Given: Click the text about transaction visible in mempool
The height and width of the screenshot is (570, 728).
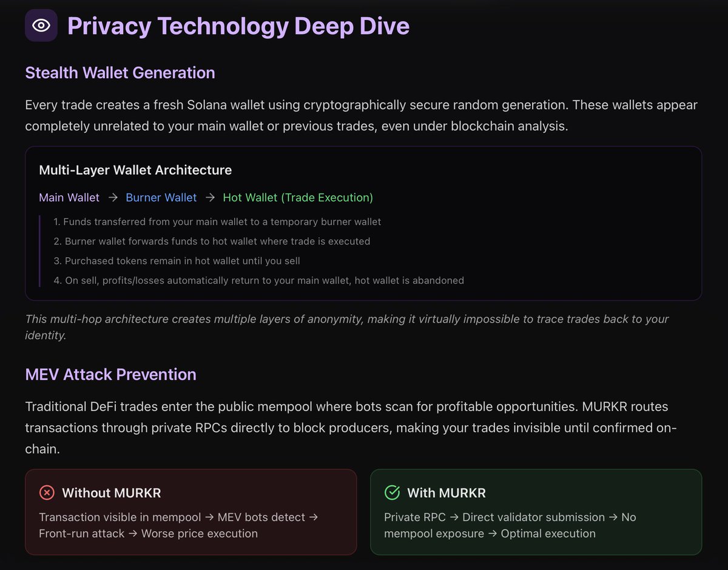Looking at the screenshot, I should pos(178,525).
